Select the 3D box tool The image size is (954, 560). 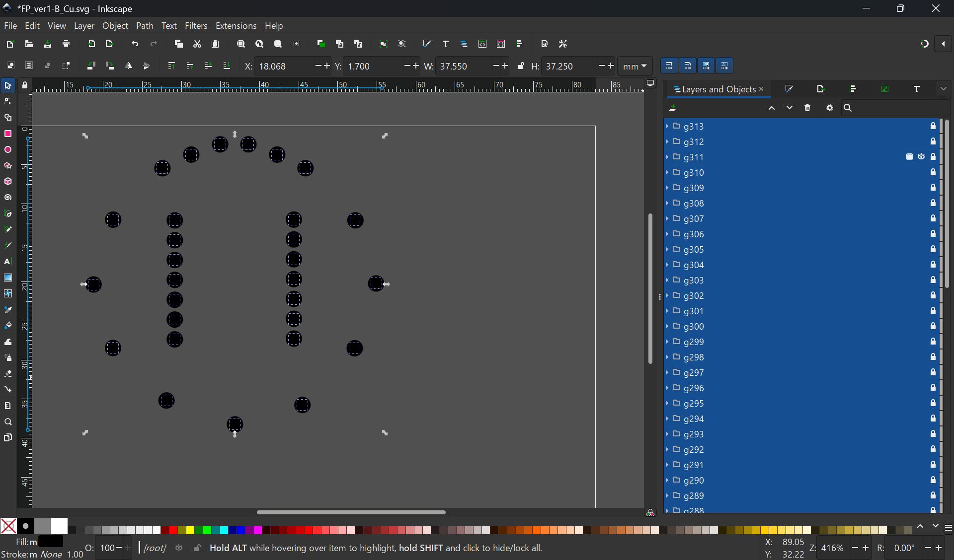8,182
